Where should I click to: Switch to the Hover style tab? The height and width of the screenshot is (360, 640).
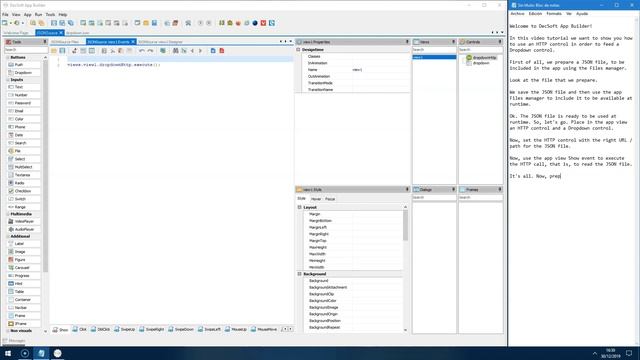pyautogui.click(x=316, y=199)
